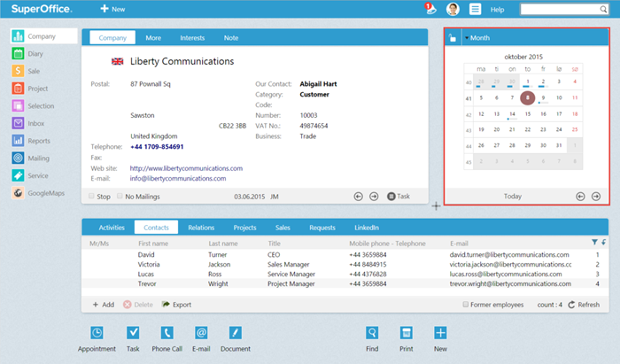Click the info@libertycommunications.com e-mail link

[x=178, y=179]
